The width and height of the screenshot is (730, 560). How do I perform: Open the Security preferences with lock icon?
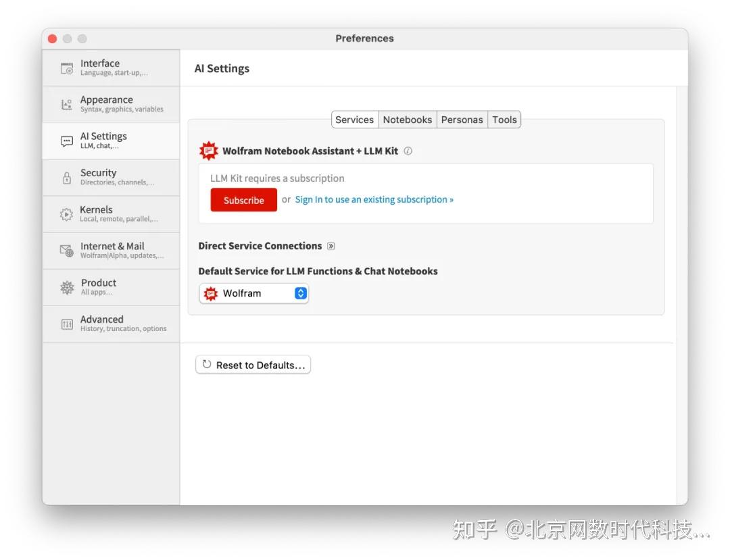66,177
